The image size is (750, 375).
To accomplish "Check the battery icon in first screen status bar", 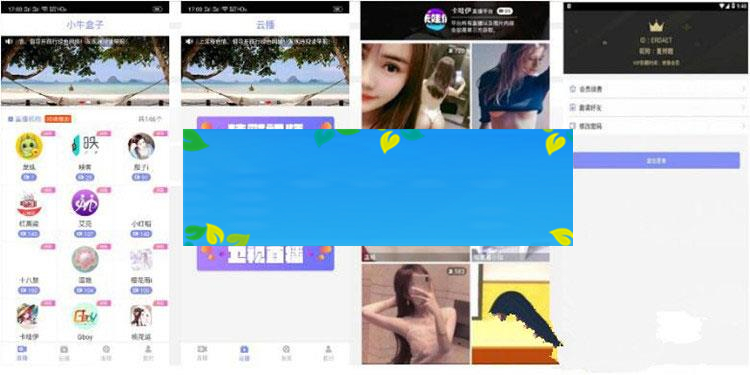I will (x=157, y=9).
